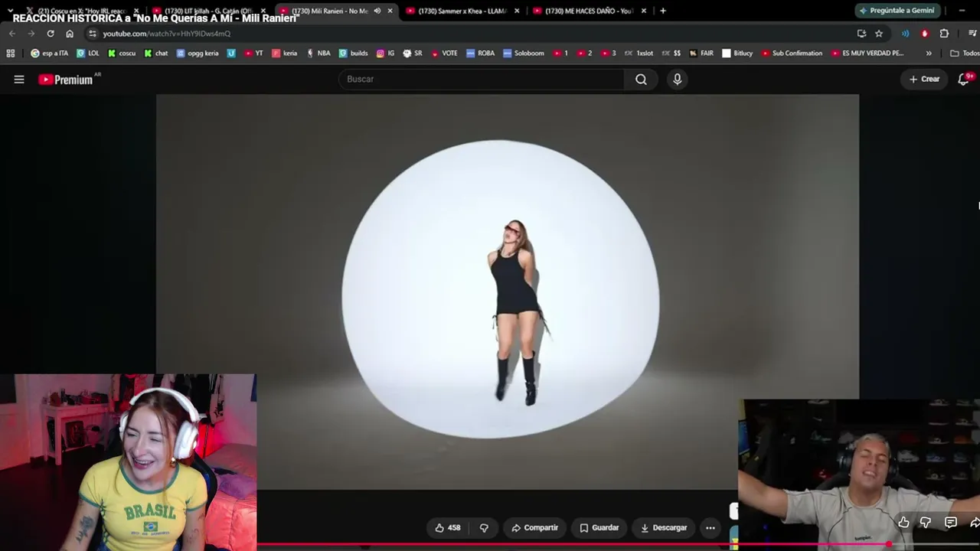Click the music video player area
Image resolution: width=980 pixels, height=551 pixels.
point(508,292)
